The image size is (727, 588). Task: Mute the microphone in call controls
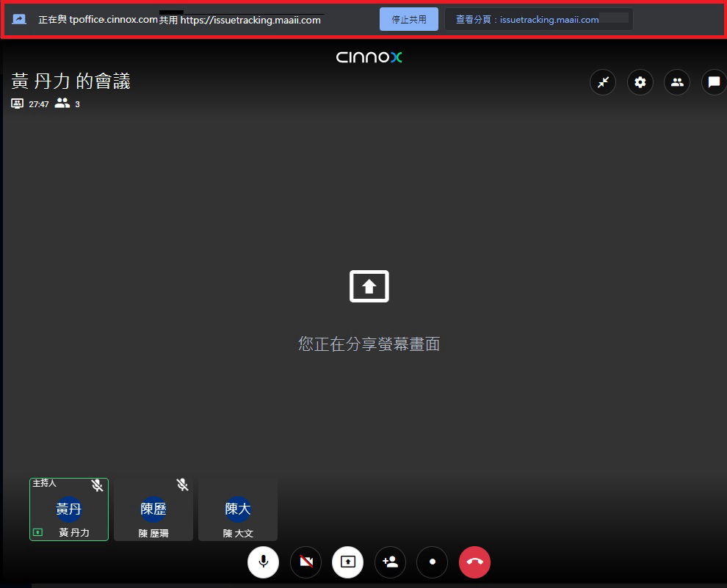click(263, 562)
